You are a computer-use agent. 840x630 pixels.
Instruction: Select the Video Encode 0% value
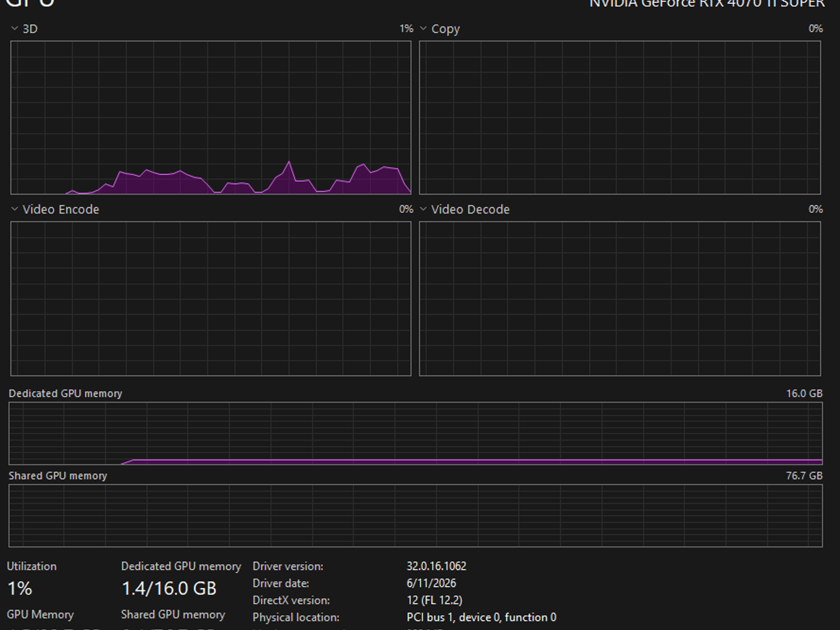[x=406, y=209]
